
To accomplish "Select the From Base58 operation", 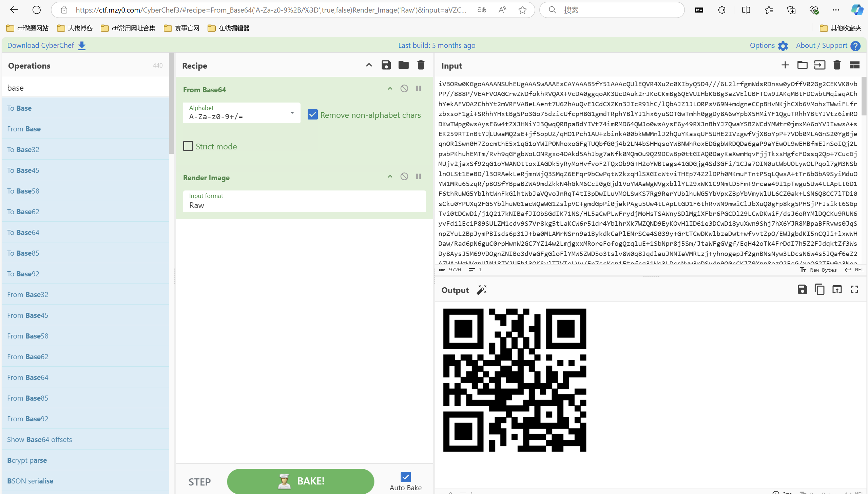I will 85,336.
